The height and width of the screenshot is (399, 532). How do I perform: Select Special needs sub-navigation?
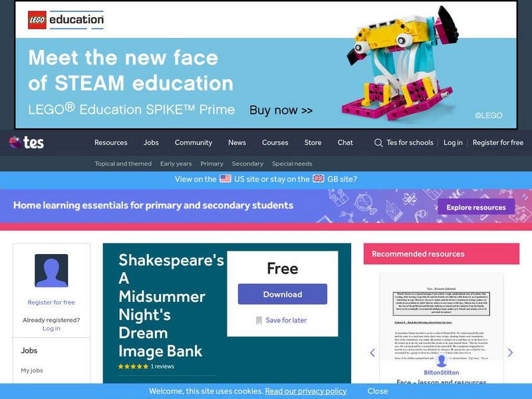pos(292,164)
